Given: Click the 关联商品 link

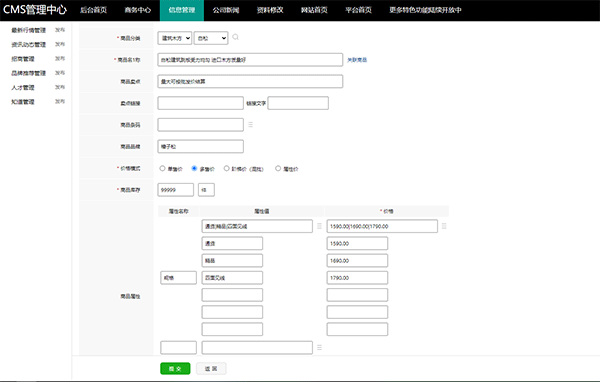Looking at the screenshot, I should pos(357,60).
